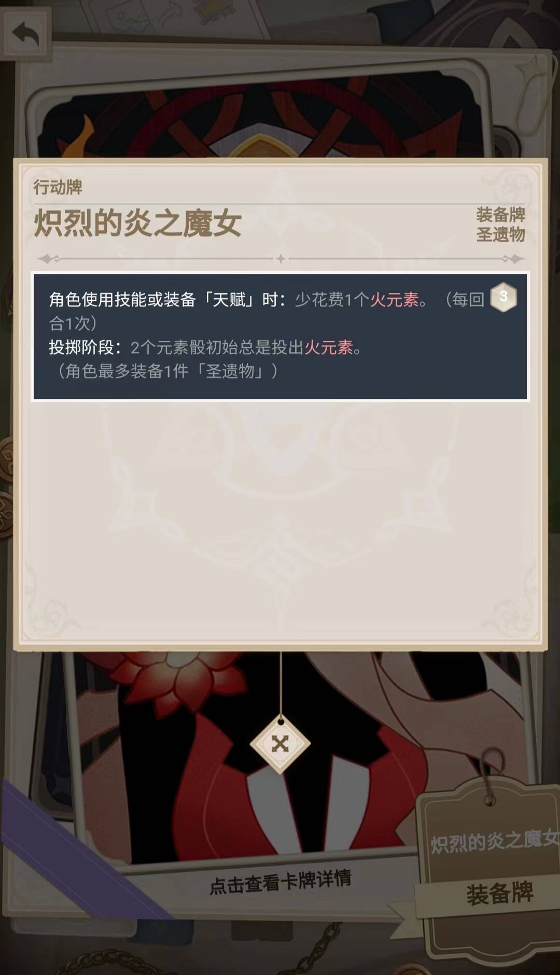Close the card detail popup with the X diamond
560x975 pixels.
coord(280,744)
